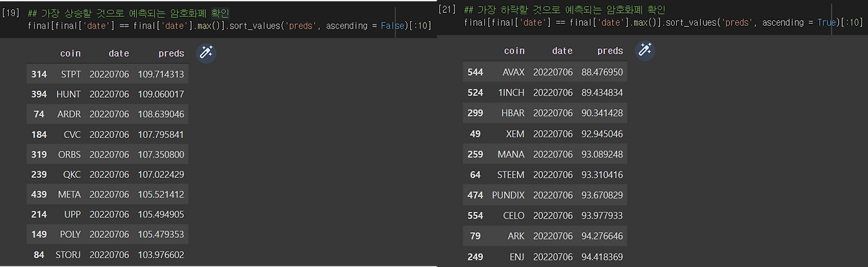Click the CELO coin cell
This screenshot has height=267, width=868.
click(513, 215)
